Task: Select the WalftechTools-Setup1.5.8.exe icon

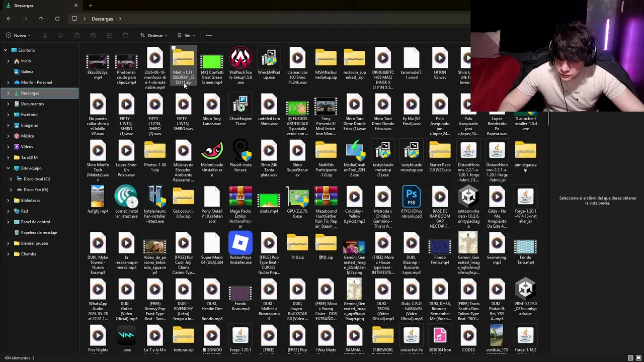Action: [x=240, y=58]
